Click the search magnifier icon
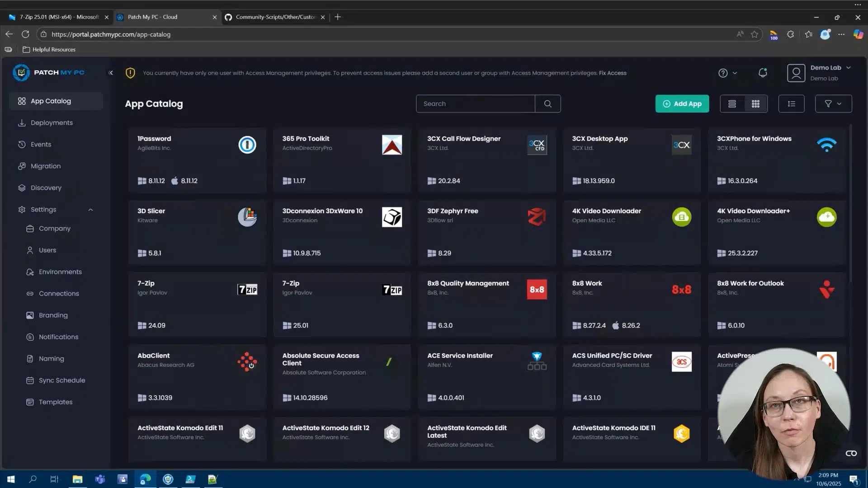 tap(547, 103)
